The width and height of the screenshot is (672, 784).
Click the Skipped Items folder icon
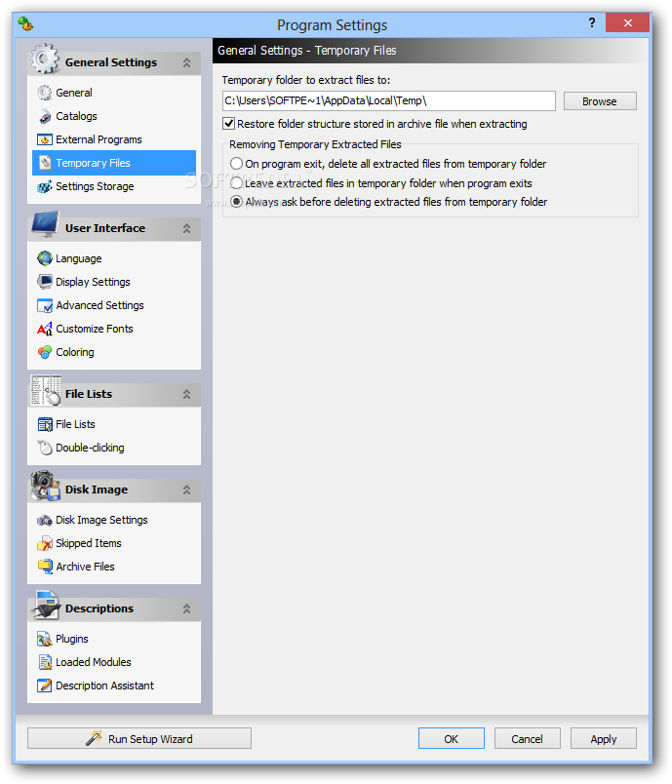45,543
